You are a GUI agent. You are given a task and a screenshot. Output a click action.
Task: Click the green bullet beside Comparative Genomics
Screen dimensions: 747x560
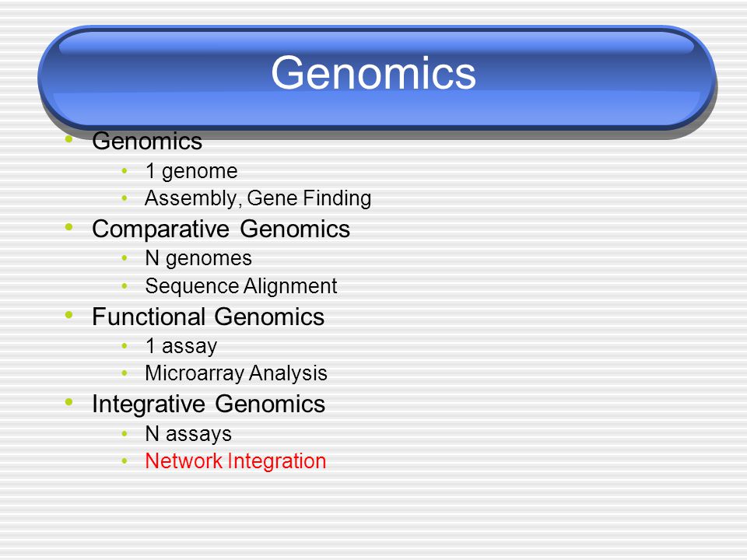tap(69, 227)
